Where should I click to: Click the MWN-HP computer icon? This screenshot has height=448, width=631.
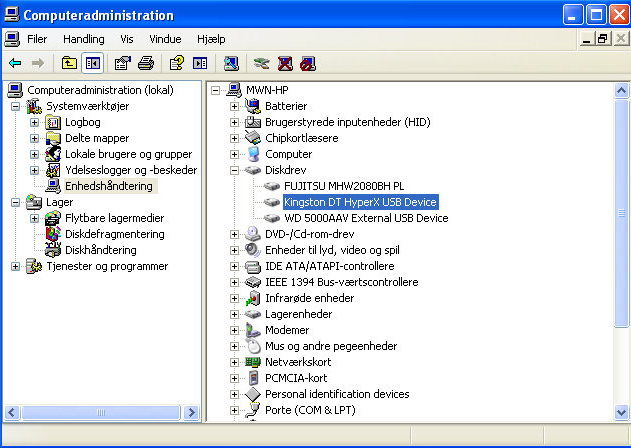(x=234, y=90)
